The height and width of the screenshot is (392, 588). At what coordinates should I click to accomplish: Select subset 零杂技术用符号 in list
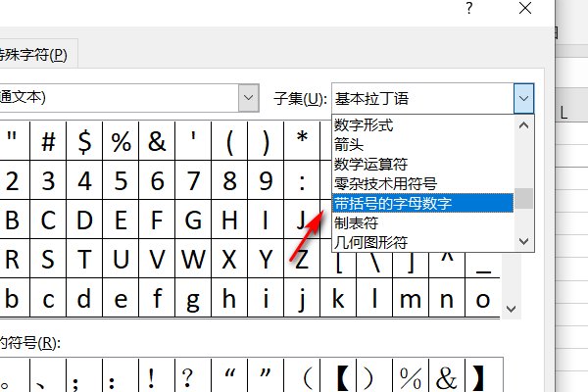pyautogui.click(x=423, y=183)
